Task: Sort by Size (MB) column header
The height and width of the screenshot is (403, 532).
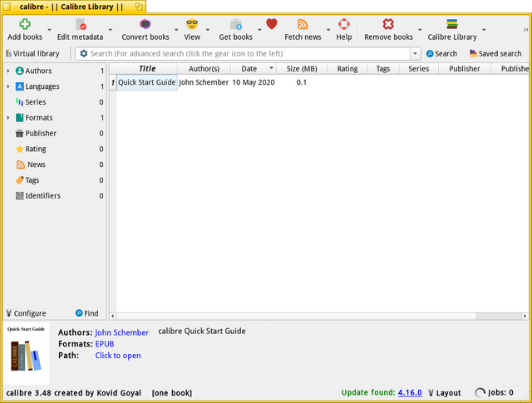Action: click(x=302, y=68)
